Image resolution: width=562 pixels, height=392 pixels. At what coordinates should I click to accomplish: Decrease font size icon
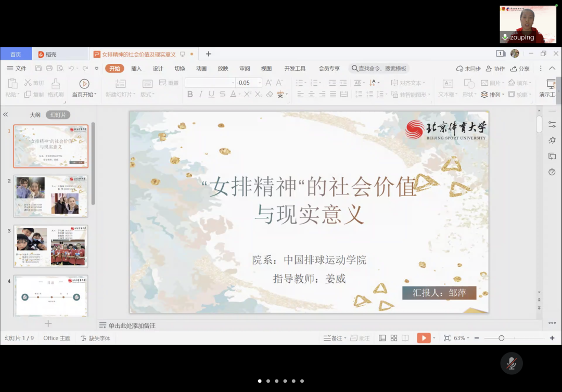(x=279, y=83)
